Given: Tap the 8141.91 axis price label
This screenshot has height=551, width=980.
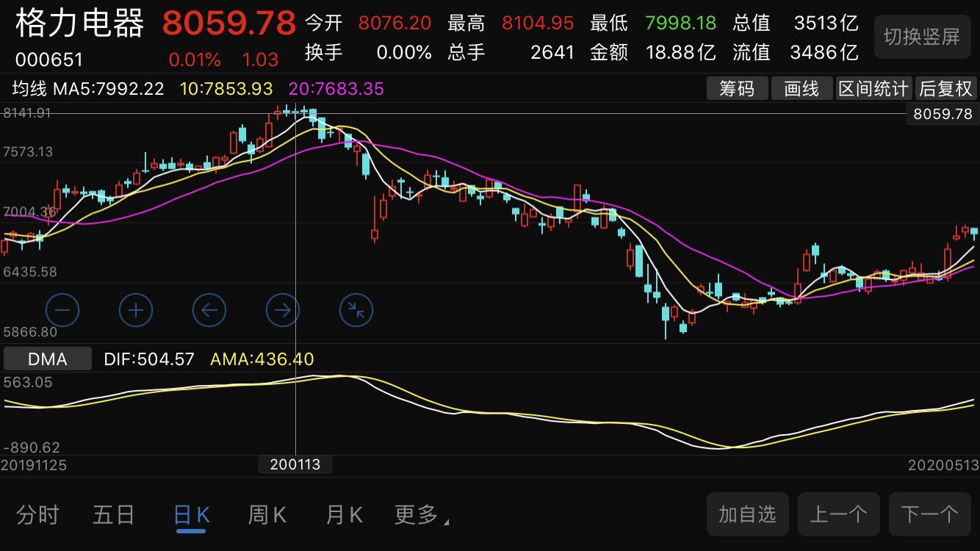Looking at the screenshot, I should pos(27,112).
